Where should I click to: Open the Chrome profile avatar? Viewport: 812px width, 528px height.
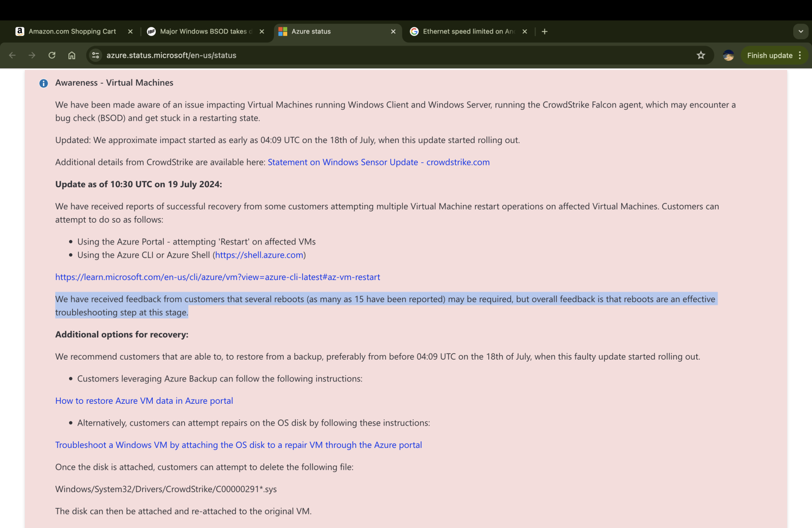[728, 55]
